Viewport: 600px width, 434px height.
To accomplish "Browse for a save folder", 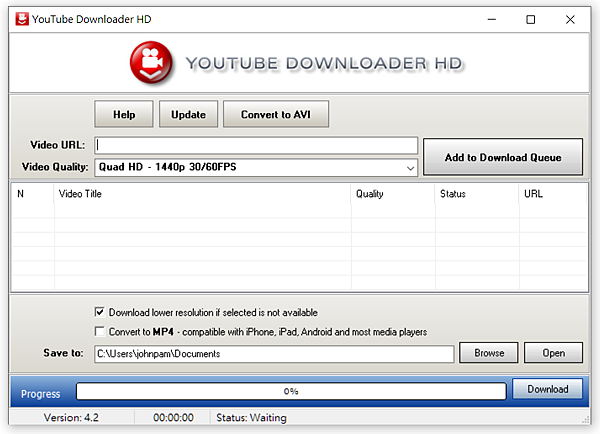I will pyautogui.click(x=489, y=352).
